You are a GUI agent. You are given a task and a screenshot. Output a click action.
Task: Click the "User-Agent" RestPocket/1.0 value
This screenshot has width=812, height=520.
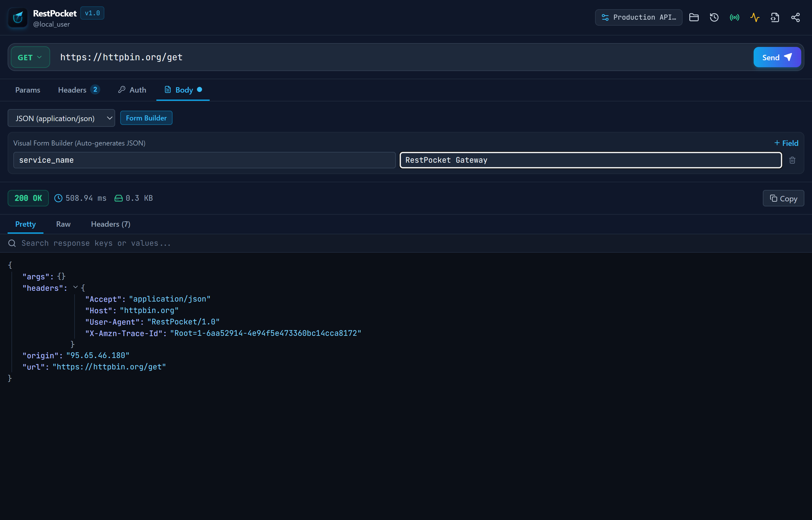pyautogui.click(x=183, y=322)
